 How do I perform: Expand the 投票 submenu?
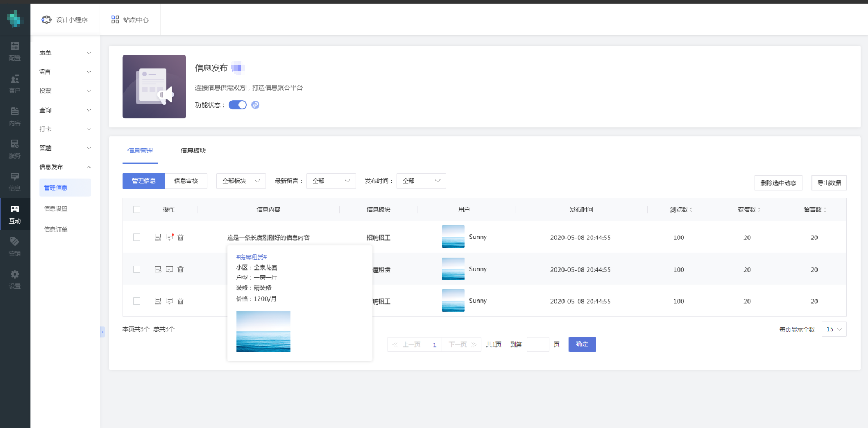coord(65,91)
